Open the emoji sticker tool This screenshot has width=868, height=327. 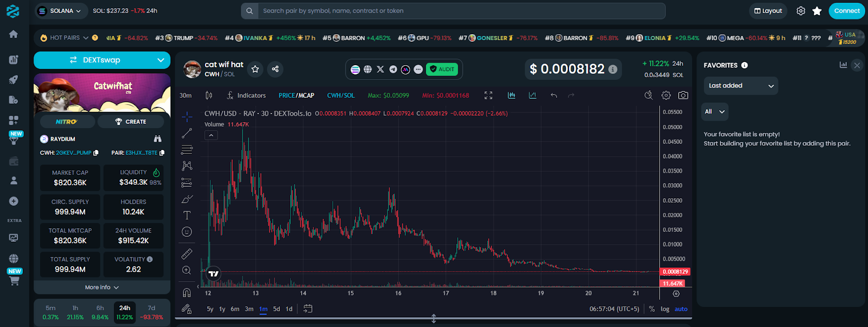point(187,232)
